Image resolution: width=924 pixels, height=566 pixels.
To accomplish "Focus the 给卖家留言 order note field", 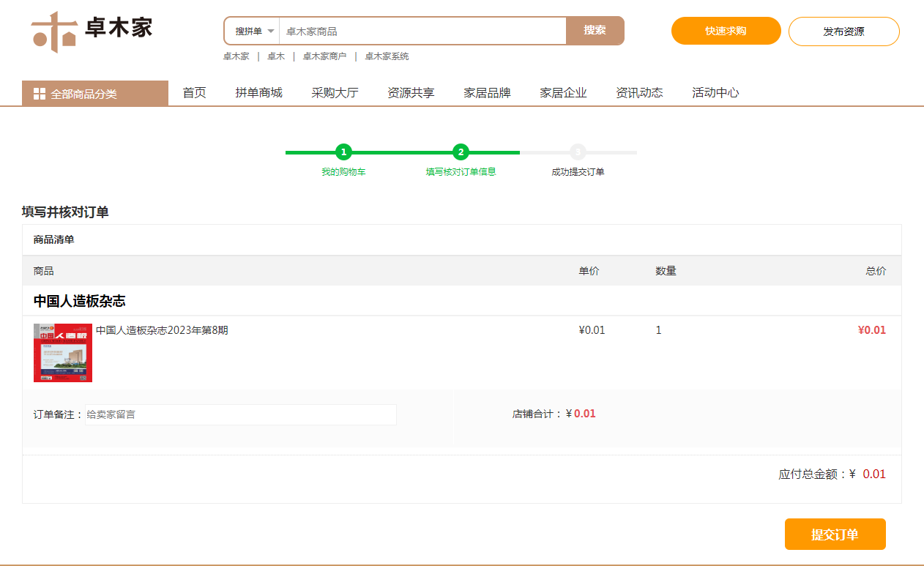I will pyautogui.click(x=241, y=414).
